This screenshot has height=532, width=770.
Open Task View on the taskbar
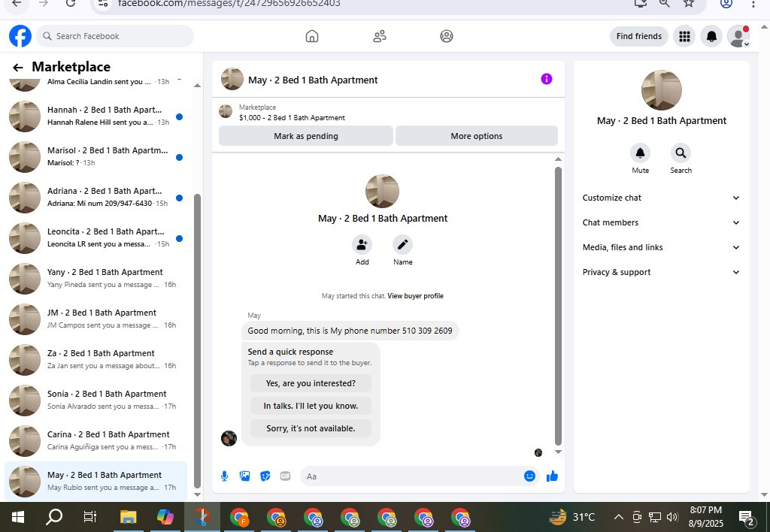(90, 517)
